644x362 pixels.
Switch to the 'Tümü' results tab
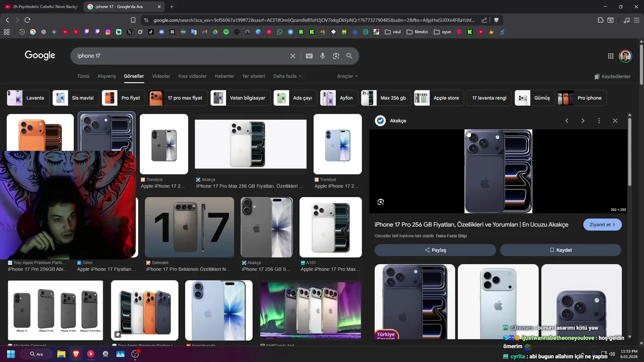(x=83, y=76)
